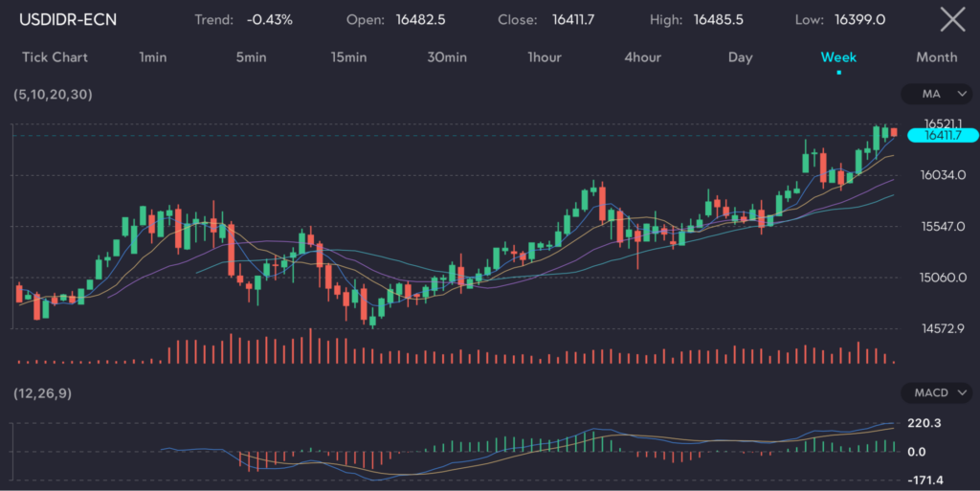Click the MACD 220.3 scale label

click(x=924, y=422)
